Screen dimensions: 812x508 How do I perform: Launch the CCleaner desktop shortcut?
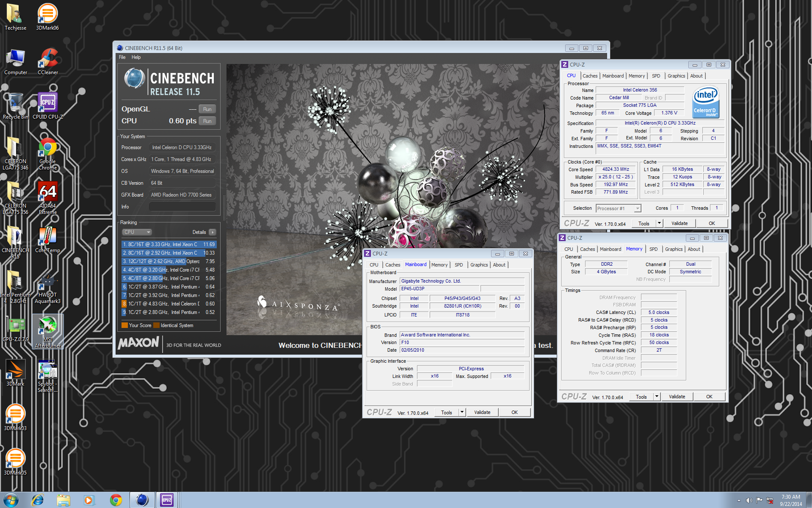coord(47,61)
